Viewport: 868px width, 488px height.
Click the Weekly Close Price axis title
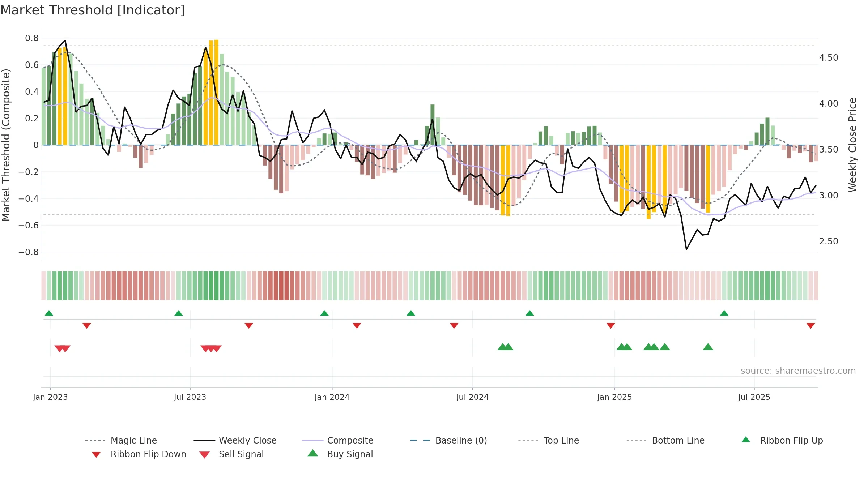[x=852, y=145]
